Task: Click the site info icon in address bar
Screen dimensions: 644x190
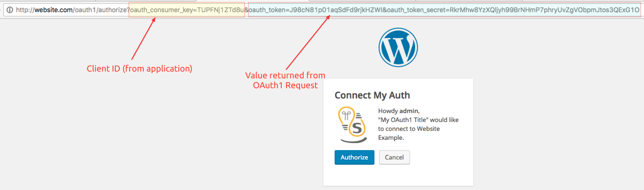Action: coord(10,10)
